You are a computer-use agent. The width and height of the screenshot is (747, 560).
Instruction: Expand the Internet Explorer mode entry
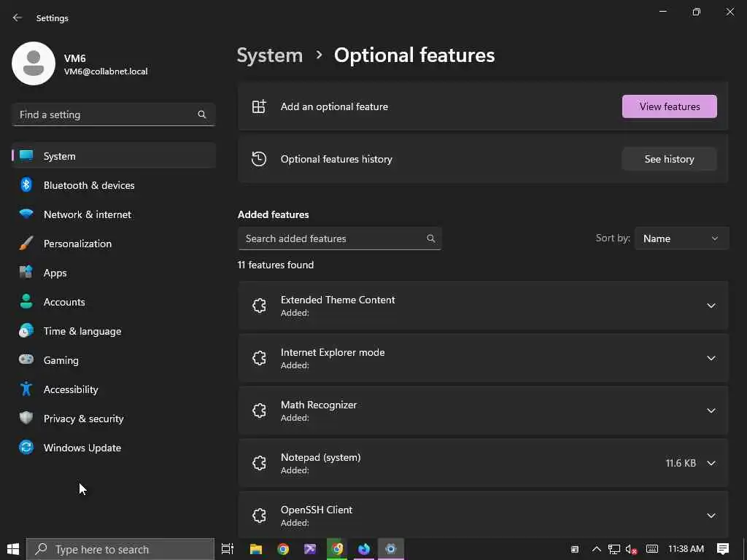tap(711, 357)
